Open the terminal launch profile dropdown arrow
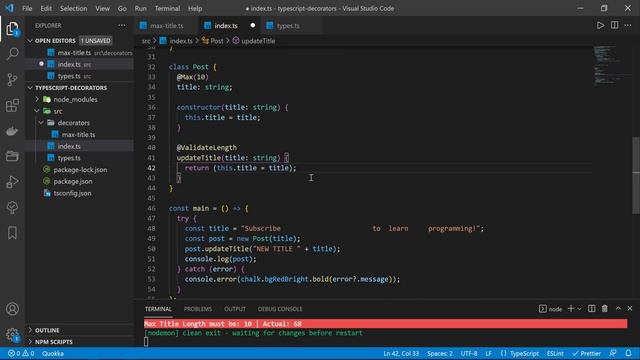The width and height of the screenshot is (640, 360). (x=580, y=309)
